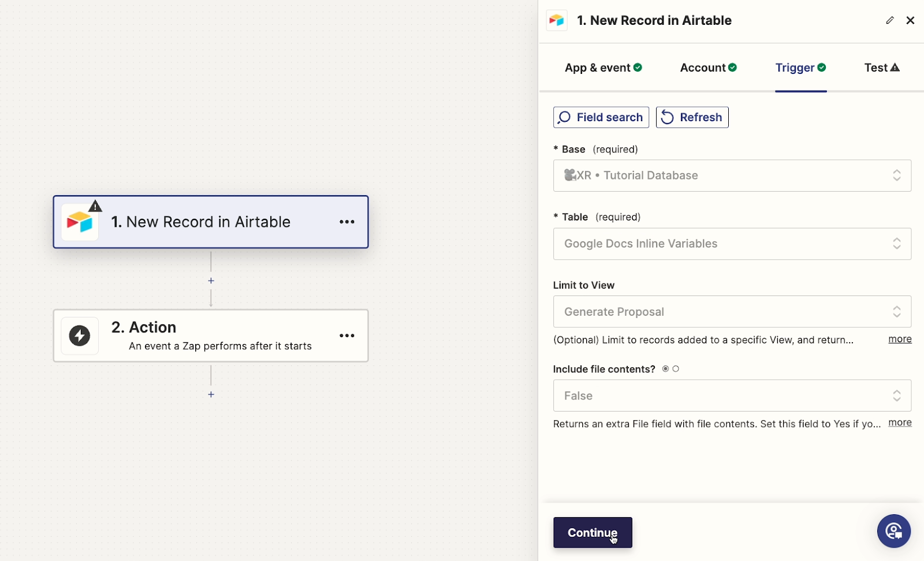924x561 pixels.
Task: Click green check next to Account
Action: 732,68
